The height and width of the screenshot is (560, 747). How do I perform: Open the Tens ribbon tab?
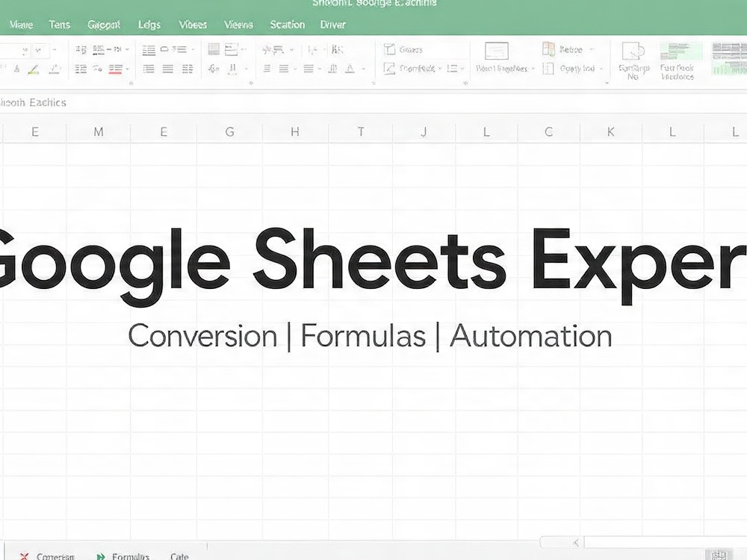click(59, 25)
